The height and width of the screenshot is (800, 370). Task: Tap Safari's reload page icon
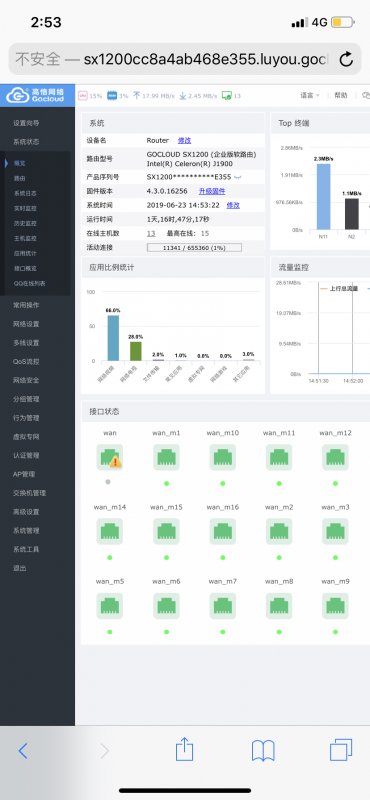click(347, 60)
